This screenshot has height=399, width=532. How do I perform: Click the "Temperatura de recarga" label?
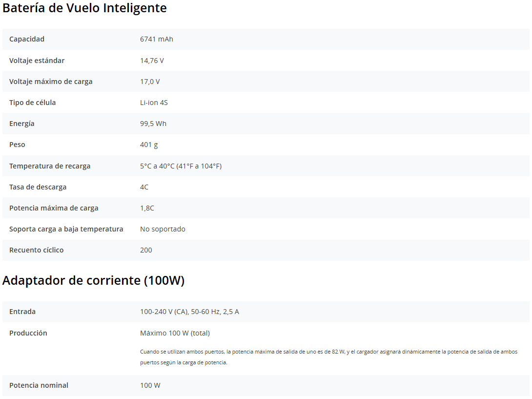pos(50,166)
